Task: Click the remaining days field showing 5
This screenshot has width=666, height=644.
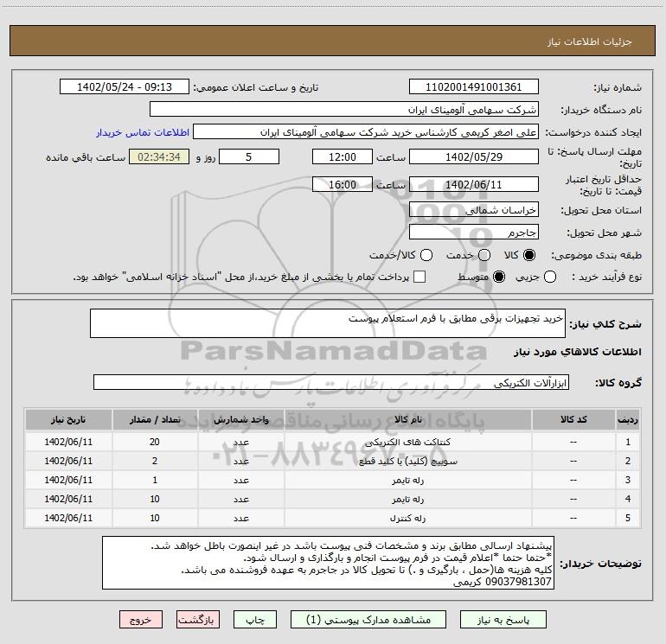Action: click(249, 156)
